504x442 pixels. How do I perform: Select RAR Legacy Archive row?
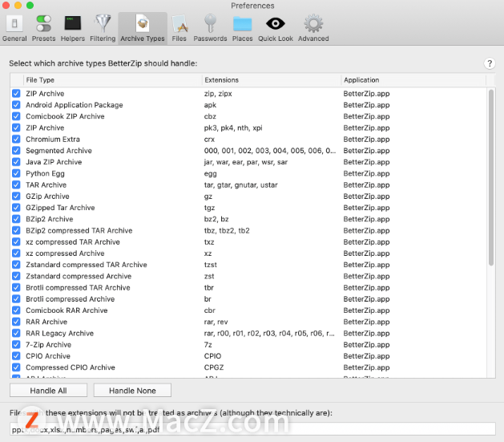click(248, 333)
